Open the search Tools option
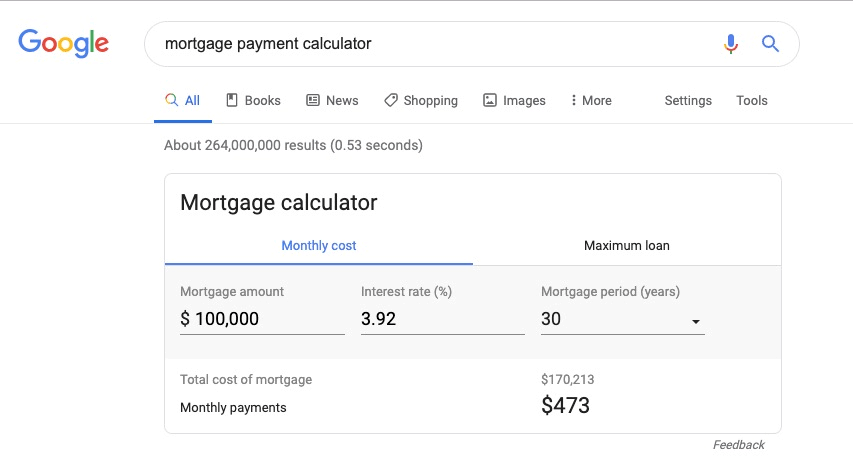The height and width of the screenshot is (470, 853). 751,101
